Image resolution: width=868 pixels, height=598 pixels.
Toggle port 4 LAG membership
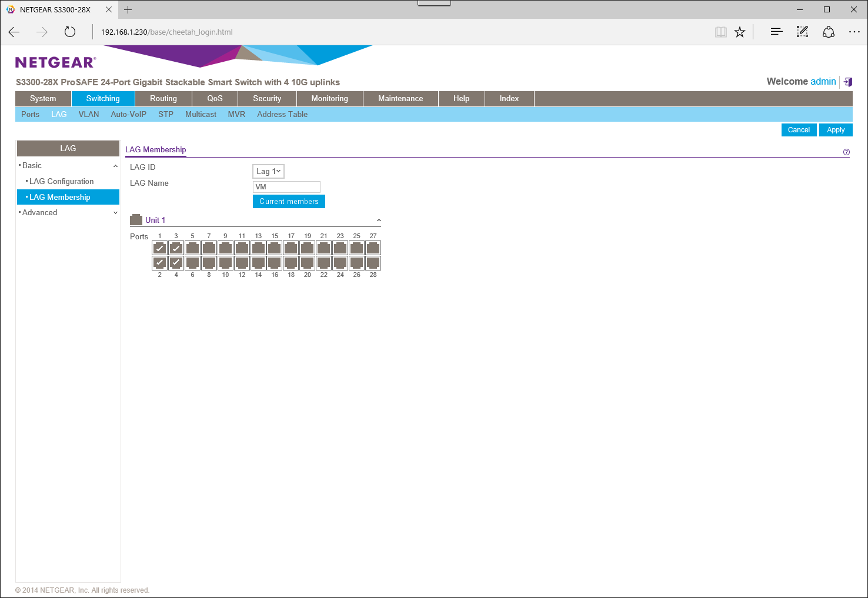pos(176,263)
